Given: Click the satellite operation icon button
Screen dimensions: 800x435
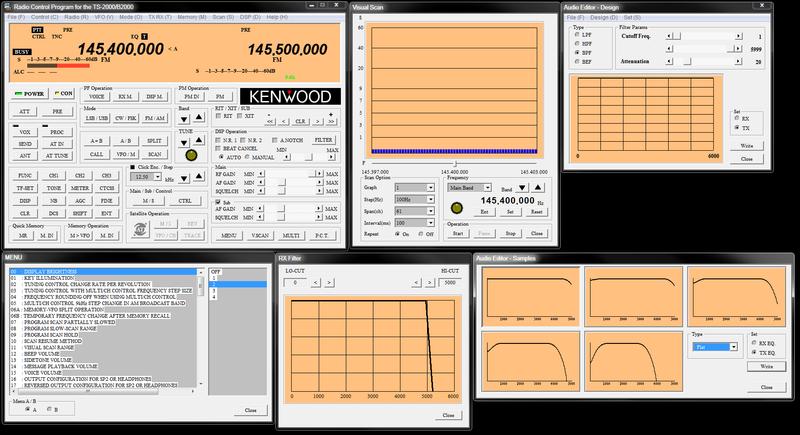Looking at the screenshot, I should tap(140, 229).
